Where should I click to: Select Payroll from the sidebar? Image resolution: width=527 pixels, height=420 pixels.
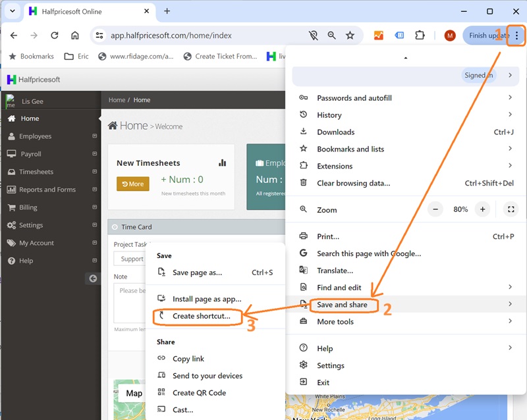pos(30,154)
